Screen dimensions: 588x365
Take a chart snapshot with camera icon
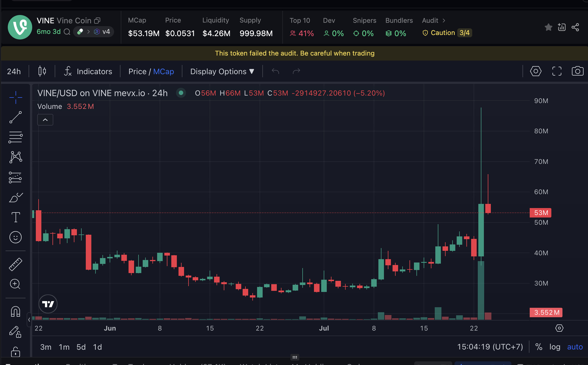pyautogui.click(x=577, y=71)
